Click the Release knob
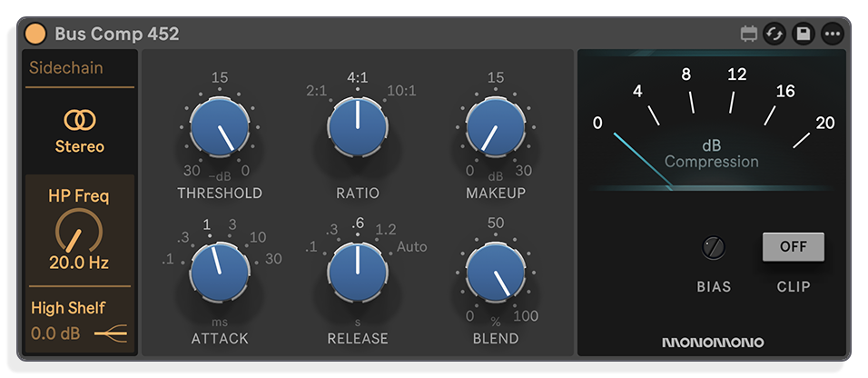Screen dimensions: 868x378 (358, 272)
